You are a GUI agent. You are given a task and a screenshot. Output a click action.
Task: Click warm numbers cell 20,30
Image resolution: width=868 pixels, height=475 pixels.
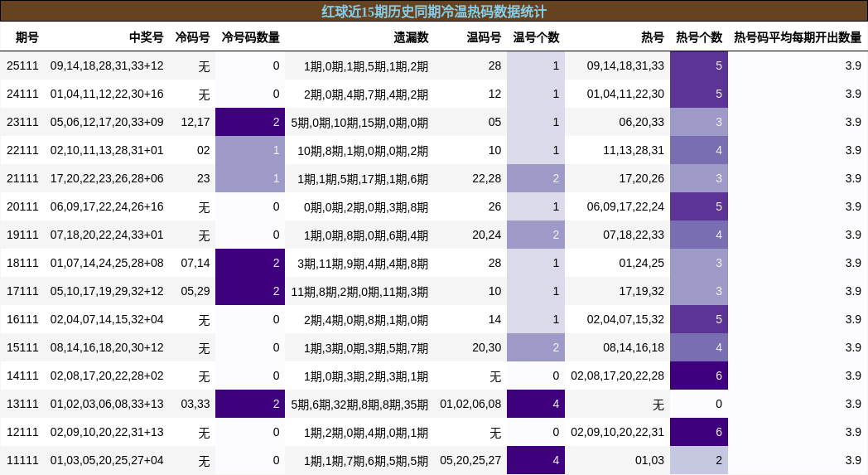[x=486, y=347]
